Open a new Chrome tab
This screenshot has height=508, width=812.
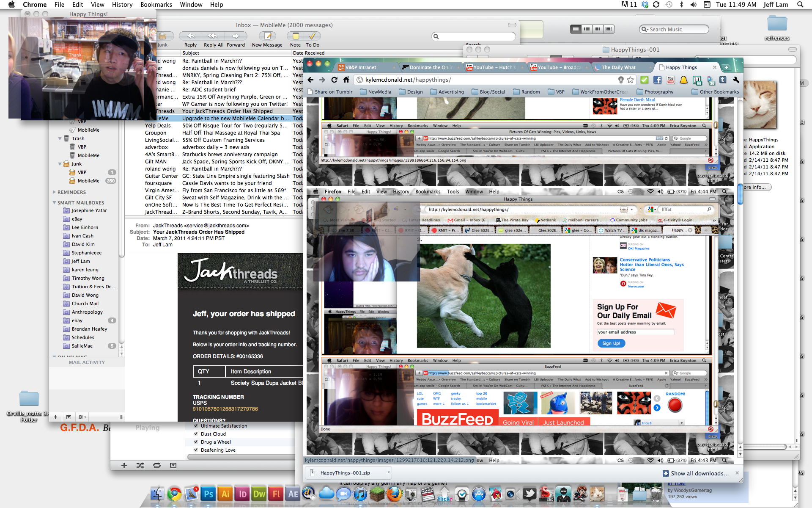point(726,67)
